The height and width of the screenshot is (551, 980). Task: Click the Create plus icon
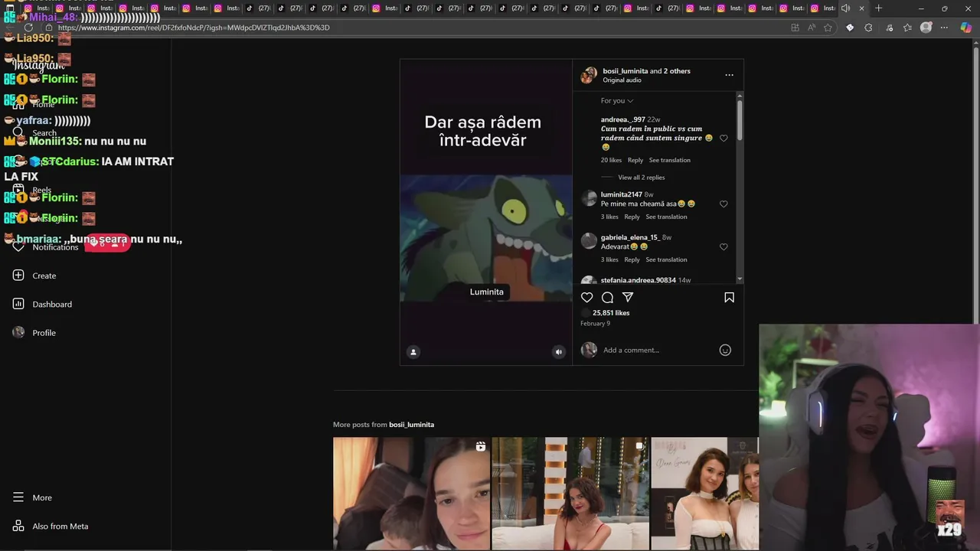pos(18,275)
